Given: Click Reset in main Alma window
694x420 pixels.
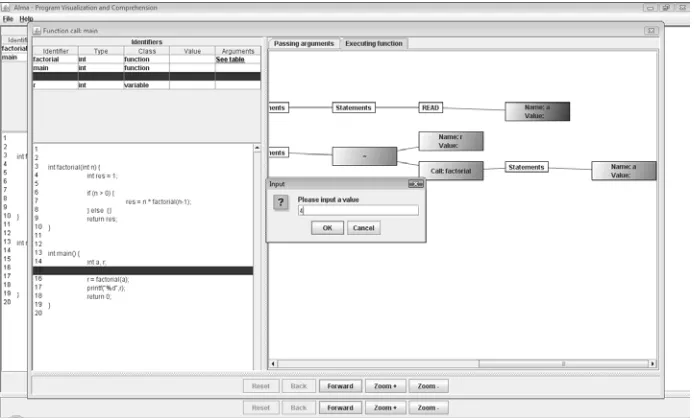Looking at the screenshot, I should pos(261,408).
